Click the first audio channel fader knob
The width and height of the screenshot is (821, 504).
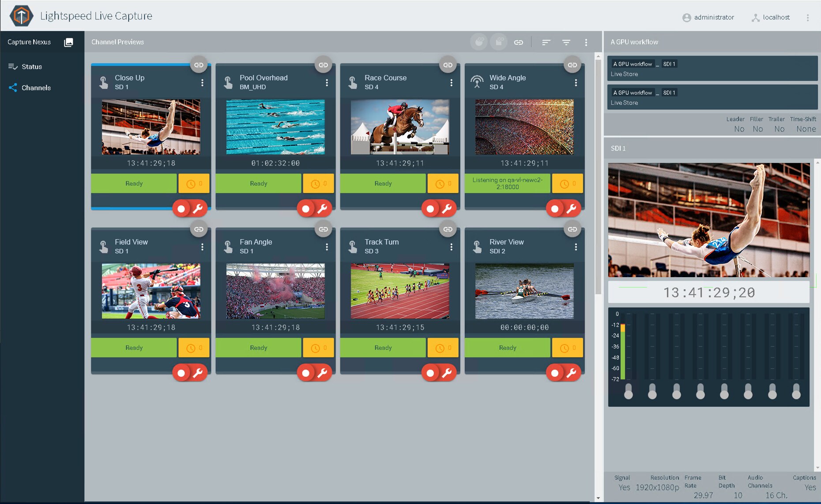tap(628, 391)
